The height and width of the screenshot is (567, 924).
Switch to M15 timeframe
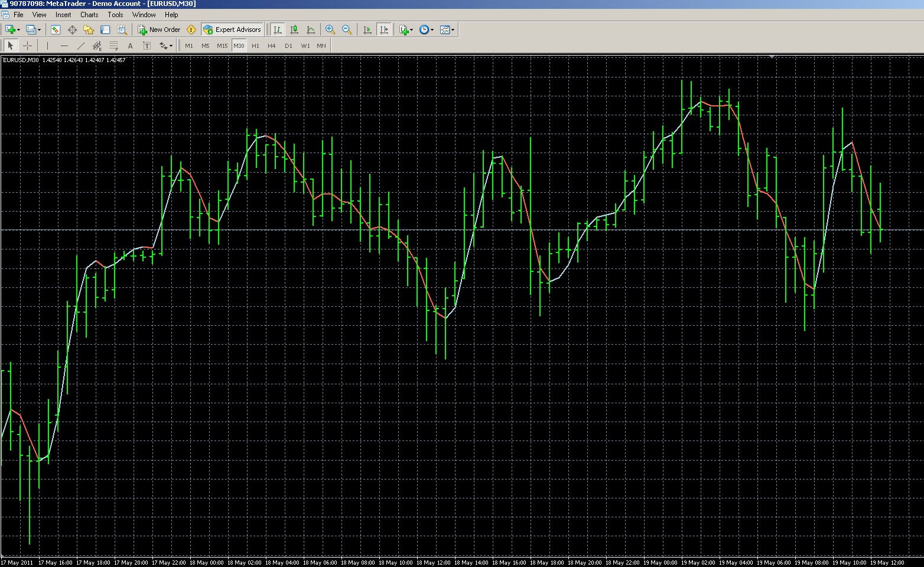click(222, 46)
